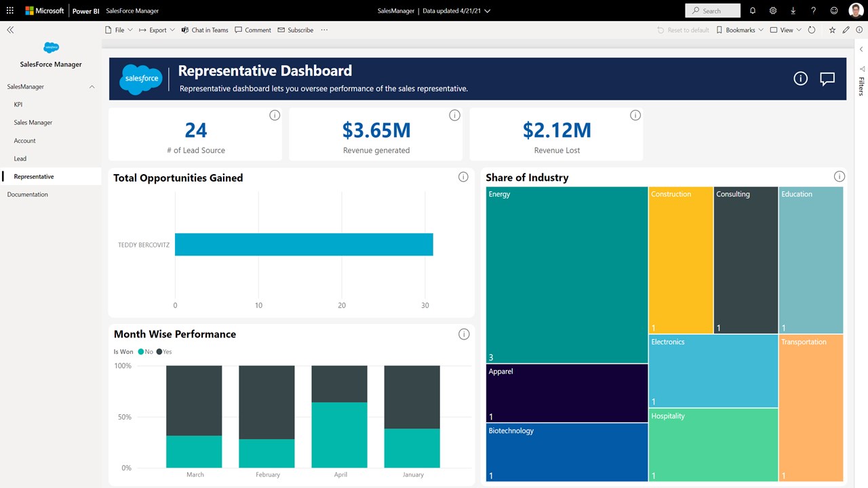Click the banner comment bubble icon

click(827, 79)
